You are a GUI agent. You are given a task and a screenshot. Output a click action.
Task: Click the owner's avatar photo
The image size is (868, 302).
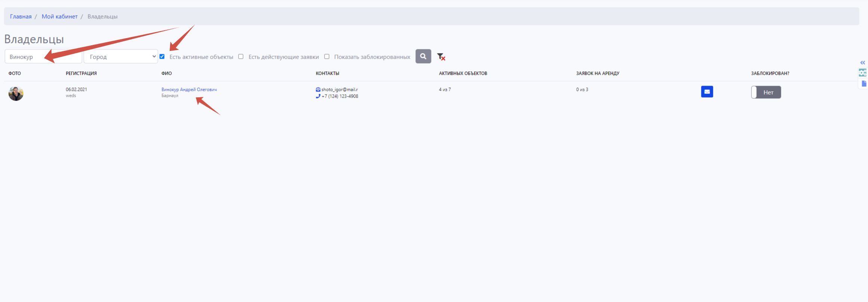click(16, 93)
